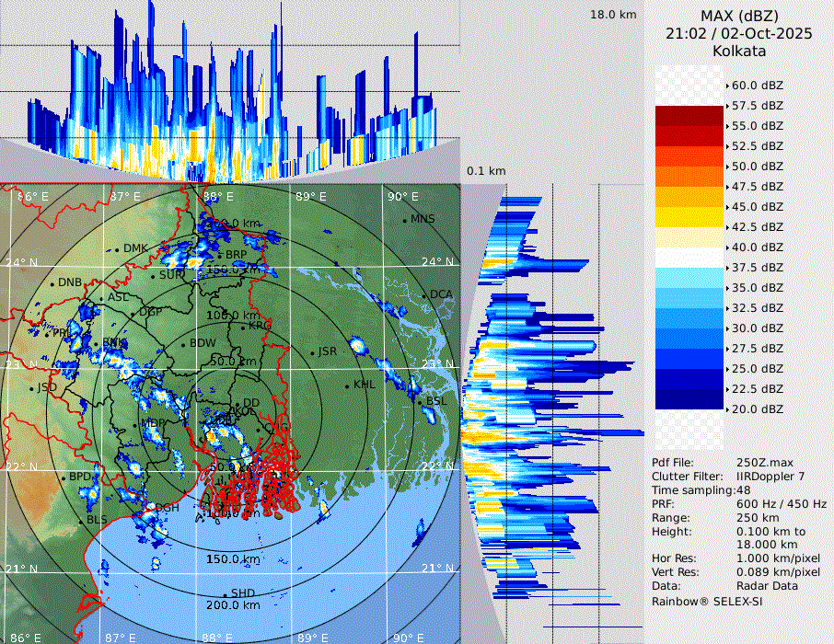Image resolution: width=834 pixels, height=644 pixels.
Task: Click the yellow swatch above 42.5 dBZ
Action: pyautogui.click(x=689, y=217)
